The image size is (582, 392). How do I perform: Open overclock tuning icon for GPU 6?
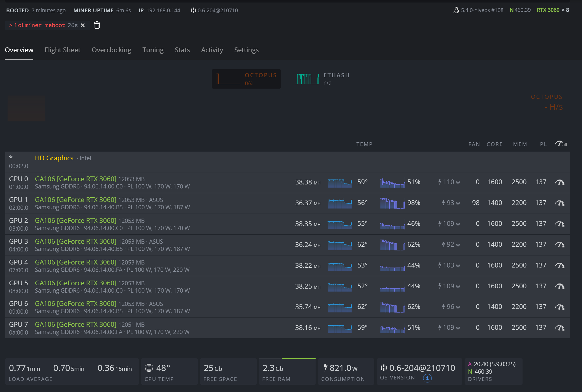(560, 307)
